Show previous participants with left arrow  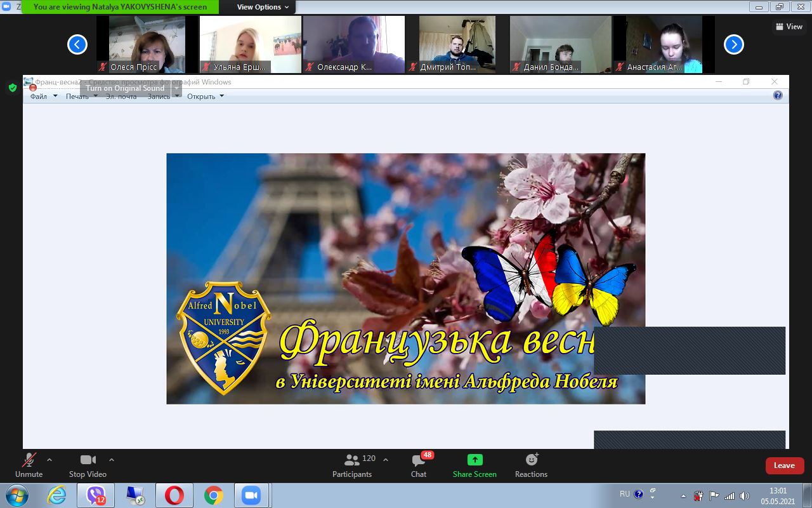pos(77,44)
